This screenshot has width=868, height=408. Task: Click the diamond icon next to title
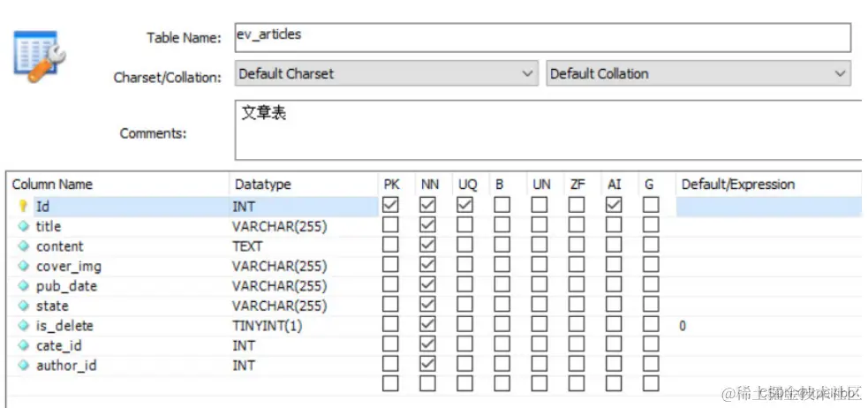pos(23,226)
